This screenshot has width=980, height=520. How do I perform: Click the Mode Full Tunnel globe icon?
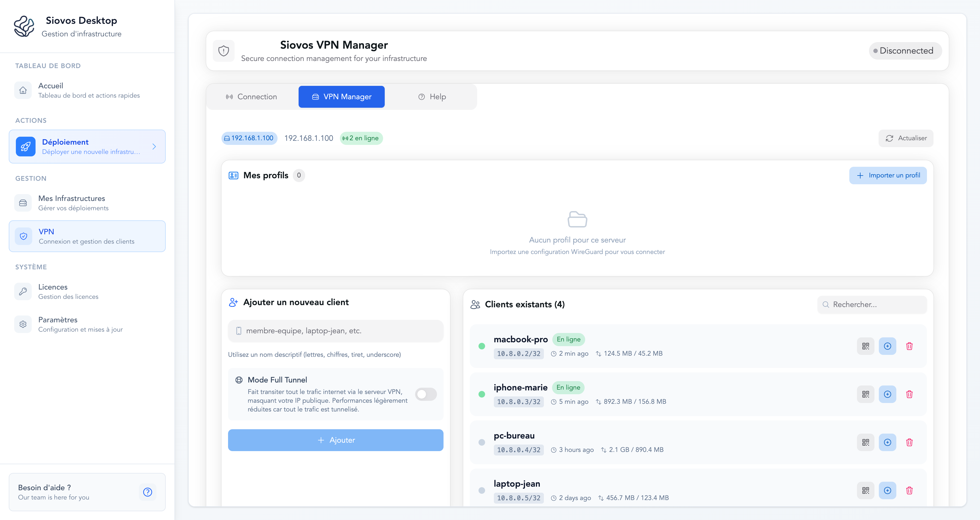click(x=239, y=380)
